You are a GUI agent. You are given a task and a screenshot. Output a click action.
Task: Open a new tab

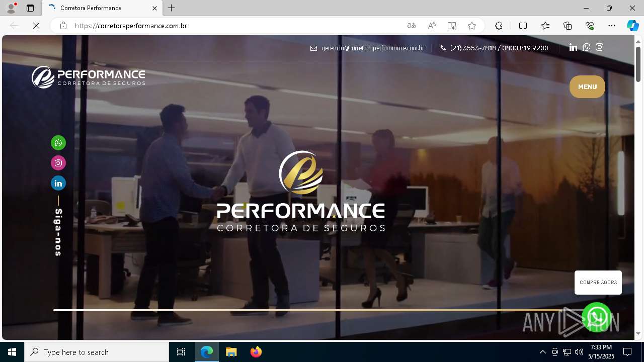tap(172, 8)
